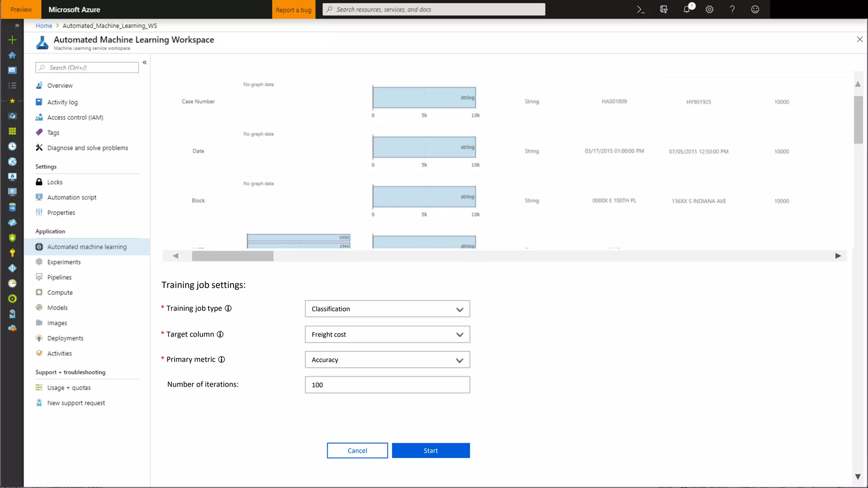Click vertical scrollbar thumb of page
The image size is (868, 488).
[858, 120]
